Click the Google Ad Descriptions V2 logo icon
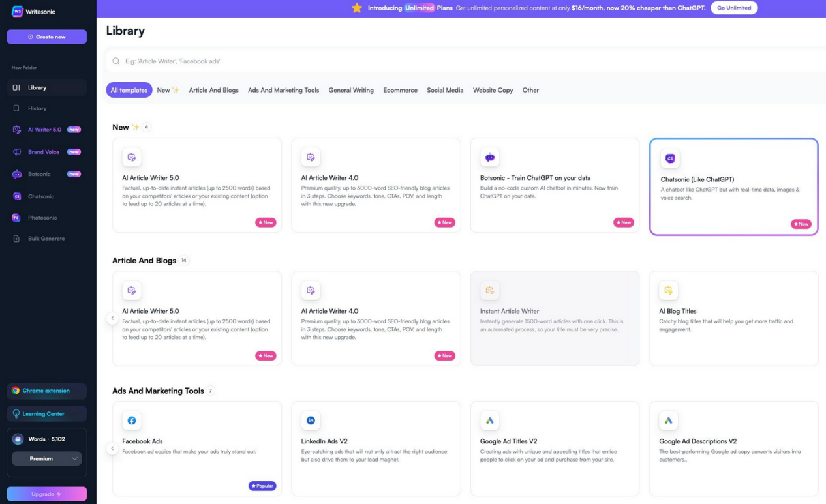This screenshot has height=504, width=826. (669, 421)
